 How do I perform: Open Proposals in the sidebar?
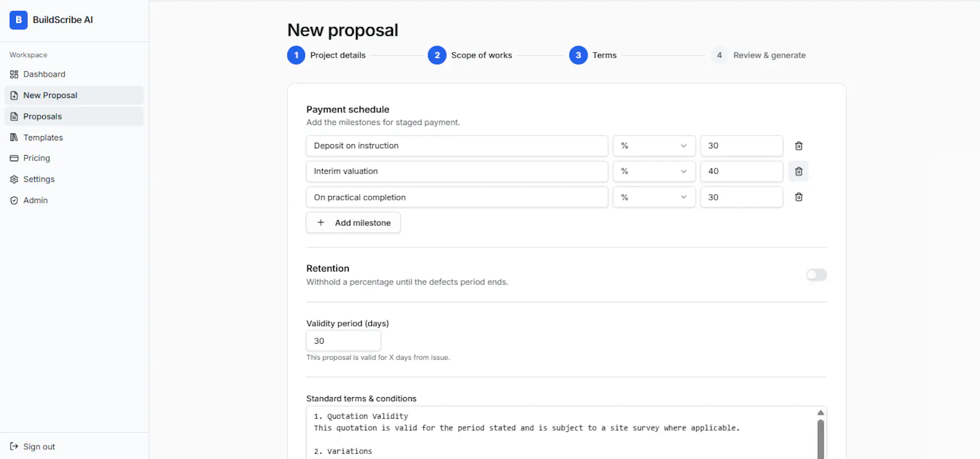tap(74, 116)
